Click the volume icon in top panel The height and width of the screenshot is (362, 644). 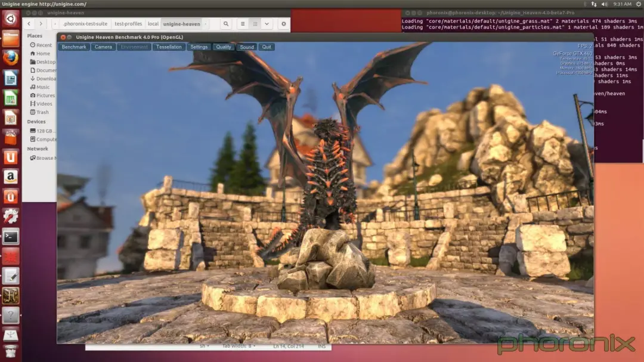coord(604,4)
